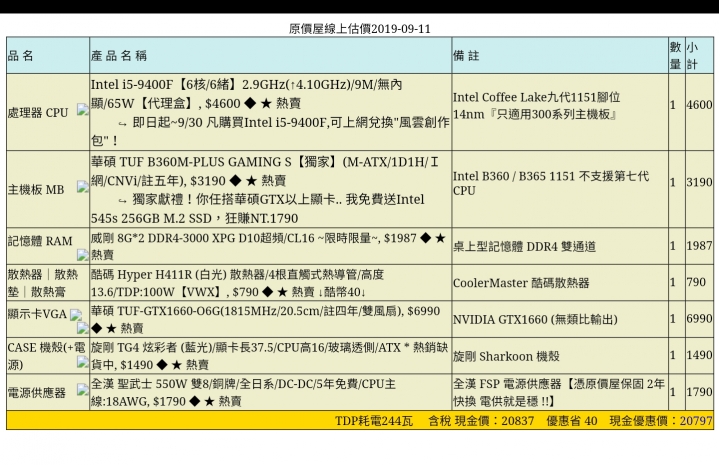Click the CoolerMaster 酷碼散熱器 note
The height and width of the screenshot is (465, 720).
tap(521, 283)
